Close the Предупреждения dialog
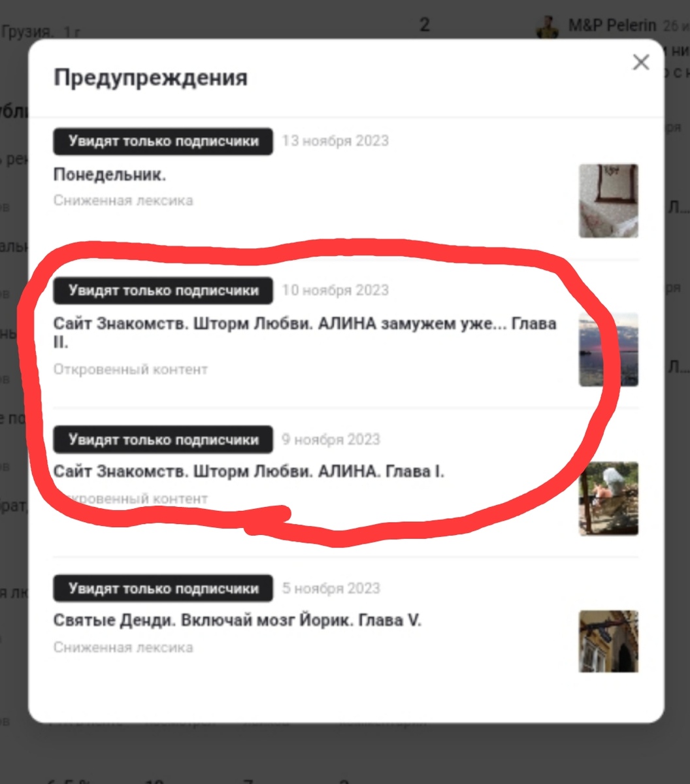 click(x=641, y=63)
